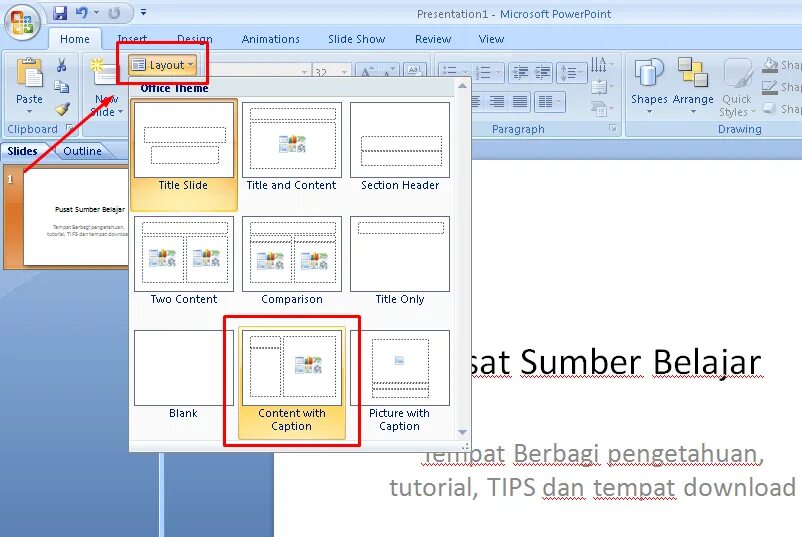Viewport: 802px width, 537px height.
Task: Open Customize Quick Access Toolbar arrow
Action: (x=143, y=12)
